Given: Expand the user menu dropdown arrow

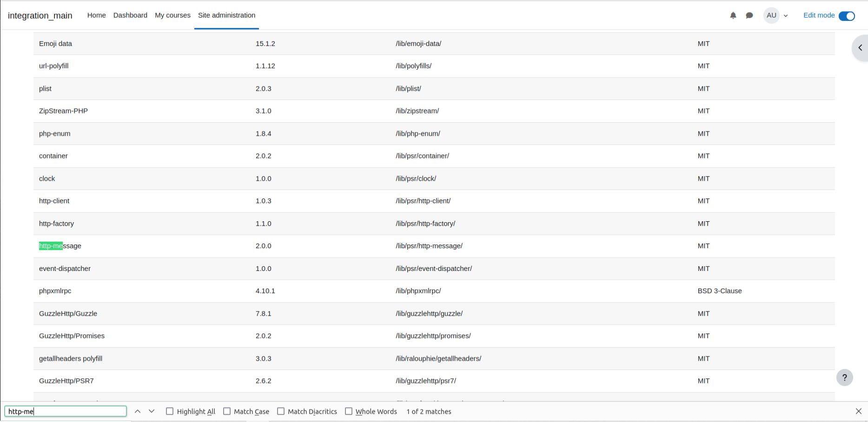Looking at the screenshot, I should click(786, 16).
